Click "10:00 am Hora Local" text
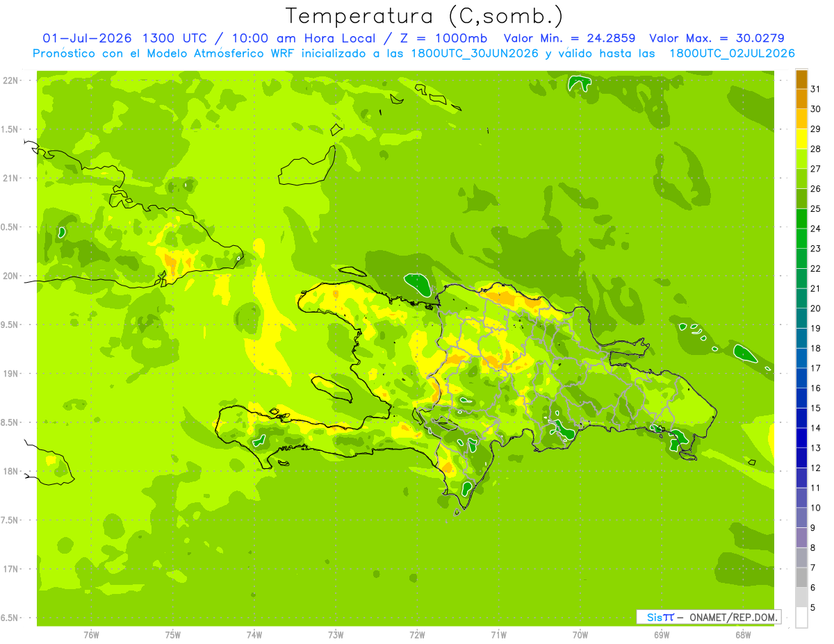 (304, 38)
